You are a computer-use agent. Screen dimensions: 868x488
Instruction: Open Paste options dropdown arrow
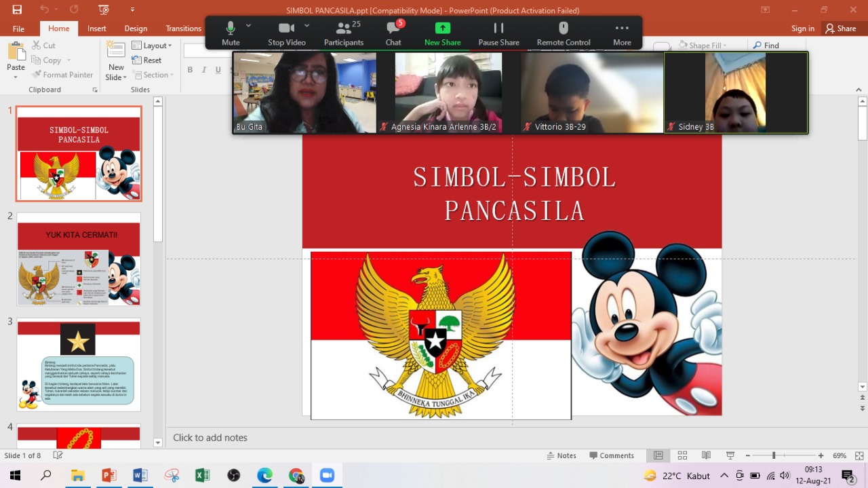(x=16, y=77)
